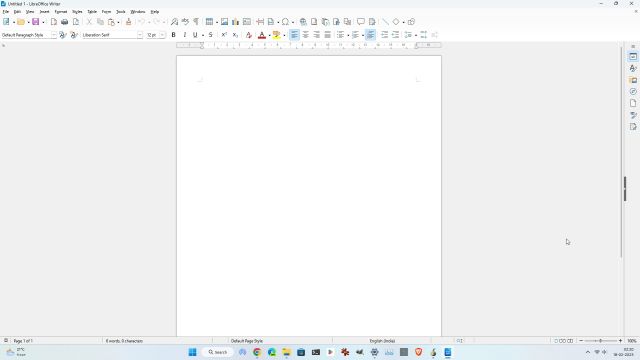Open the Tools menu
The height and width of the screenshot is (360, 640).
pyautogui.click(x=120, y=12)
